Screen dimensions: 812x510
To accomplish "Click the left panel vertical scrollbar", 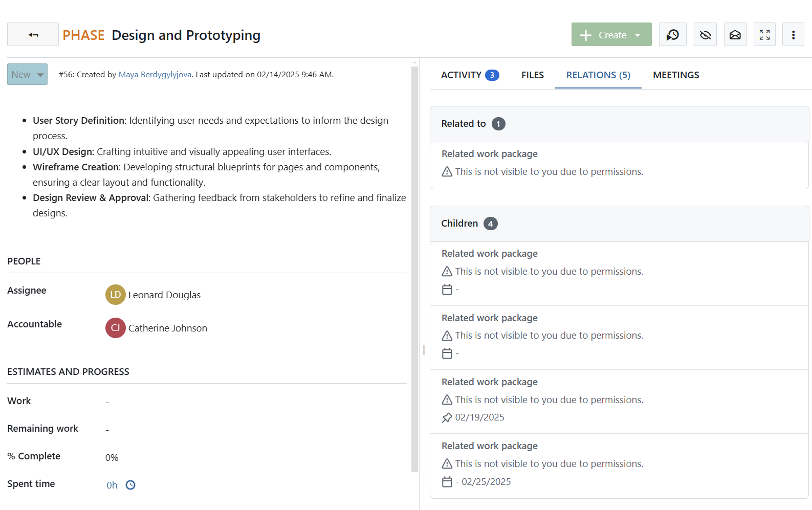I will pyautogui.click(x=414, y=266).
